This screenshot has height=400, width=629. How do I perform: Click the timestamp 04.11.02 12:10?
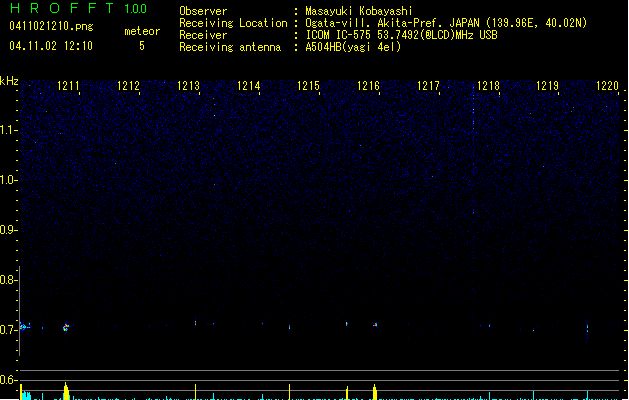click(51, 46)
